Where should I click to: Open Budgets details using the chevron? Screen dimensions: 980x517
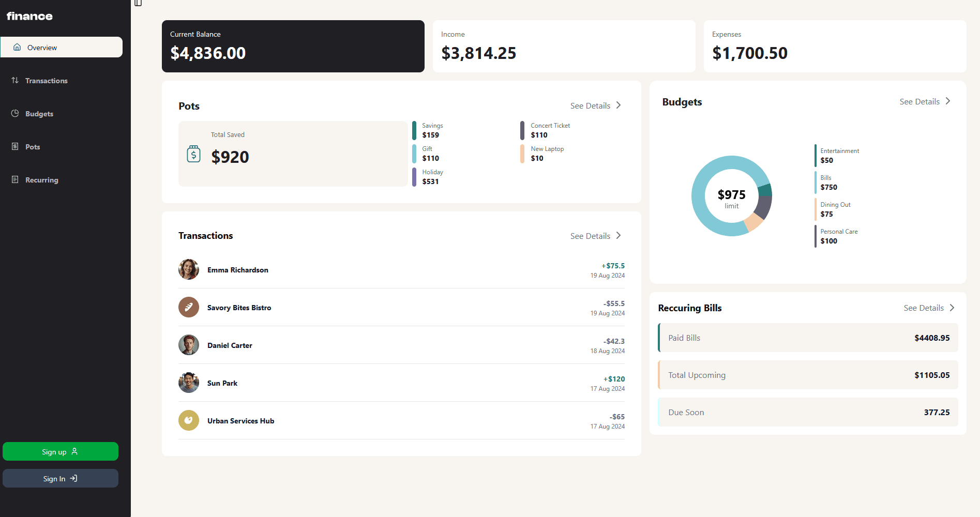[948, 101]
